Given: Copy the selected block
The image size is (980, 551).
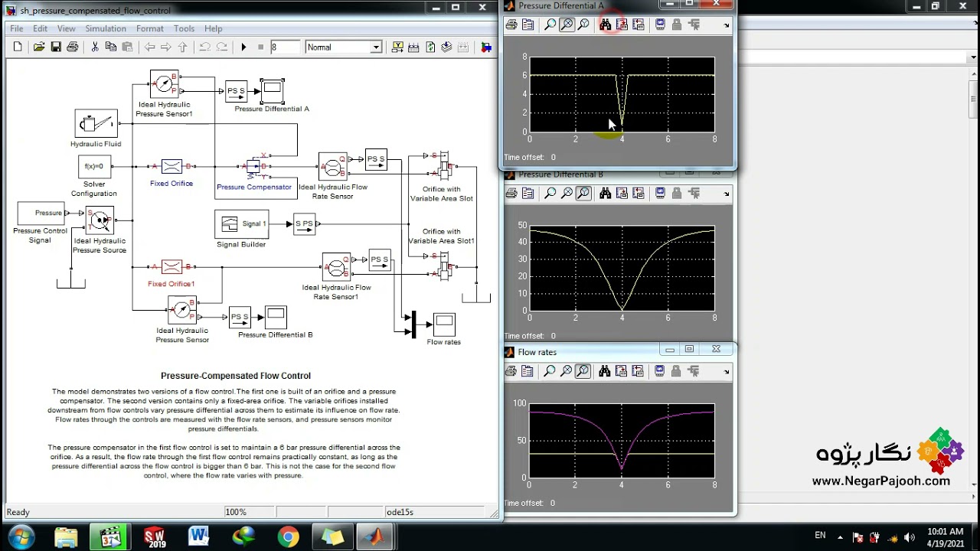Looking at the screenshot, I should click(x=111, y=47).
